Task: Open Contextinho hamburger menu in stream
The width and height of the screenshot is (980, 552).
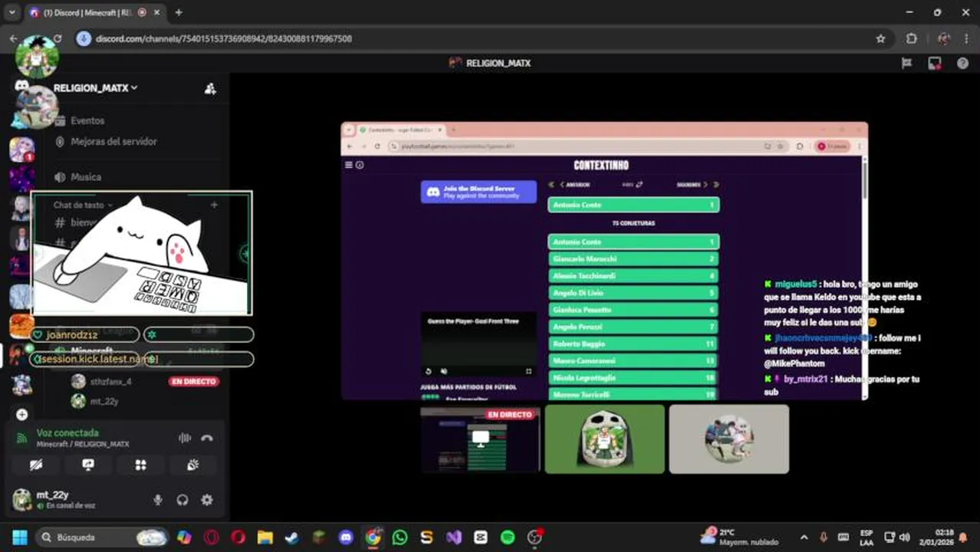Action: 349,165
